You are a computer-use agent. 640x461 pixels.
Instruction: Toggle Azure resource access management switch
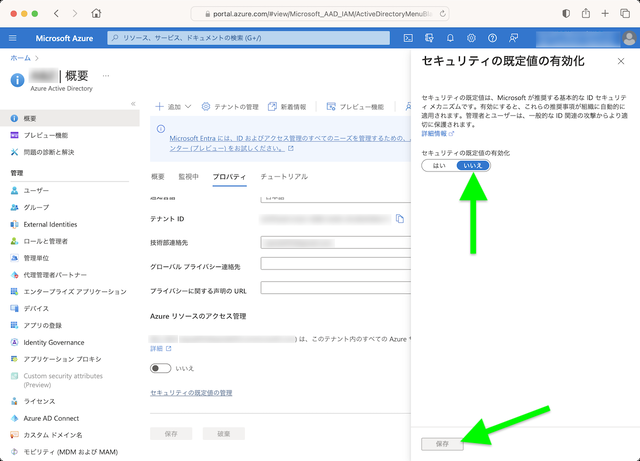[x=160, y=368]
